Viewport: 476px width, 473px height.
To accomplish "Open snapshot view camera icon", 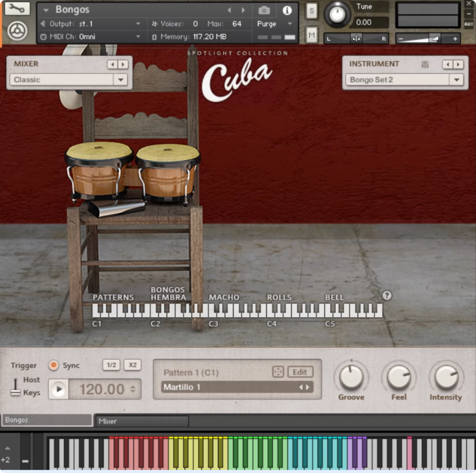I will click(x=264, y=11).
